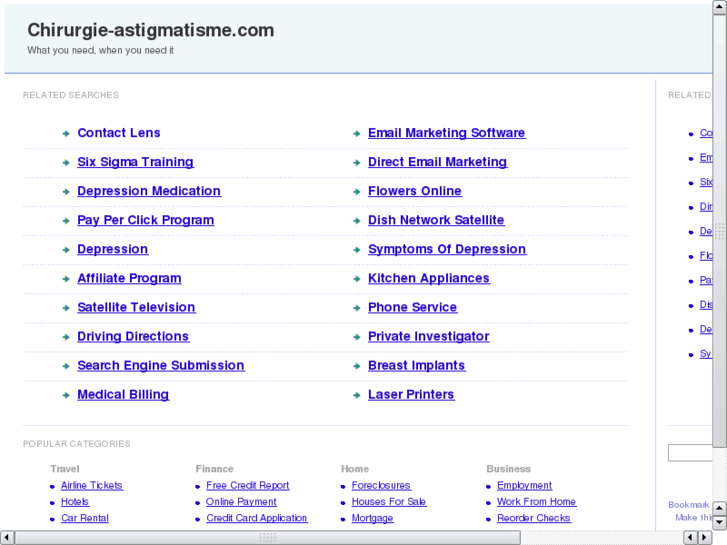Click the Chirurgie-astigmatisme.com site title
The image size is (727, 545).
click(151, 30)
